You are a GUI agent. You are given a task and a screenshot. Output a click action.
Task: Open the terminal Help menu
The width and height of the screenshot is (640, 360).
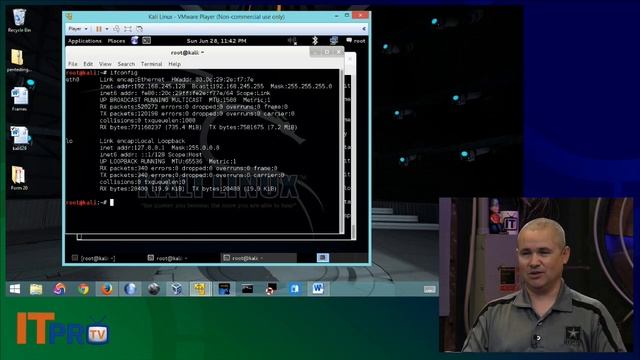(175, 64)
